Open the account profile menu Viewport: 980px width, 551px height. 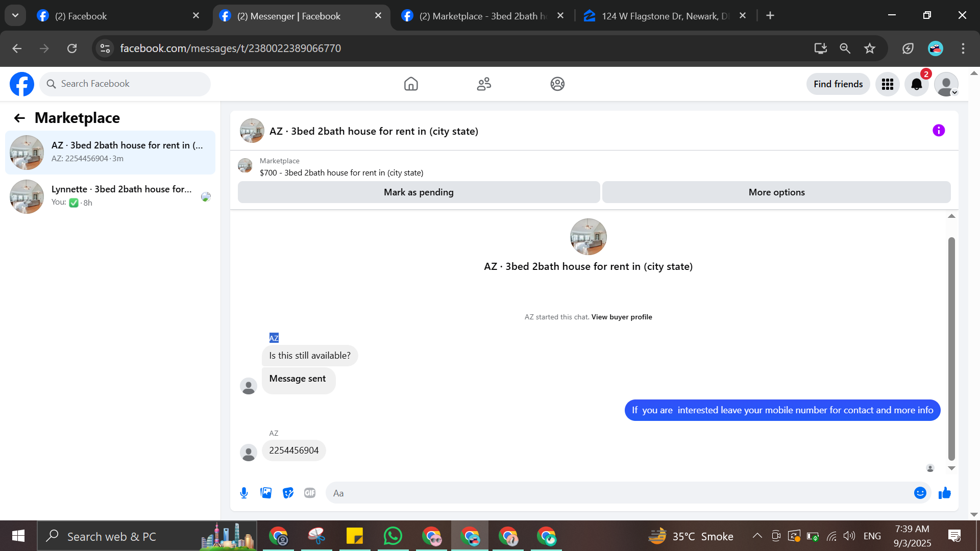click(946, 84)
